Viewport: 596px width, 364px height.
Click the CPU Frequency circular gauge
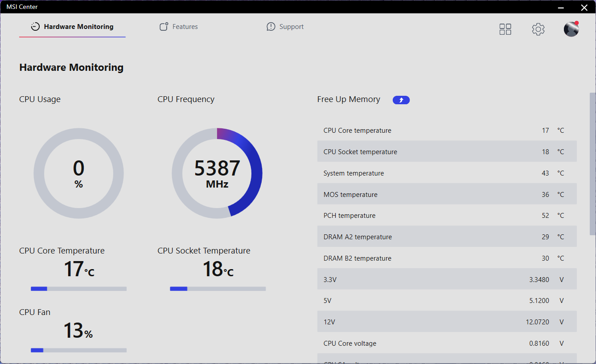pyautogui.click(x=217, y=173)
